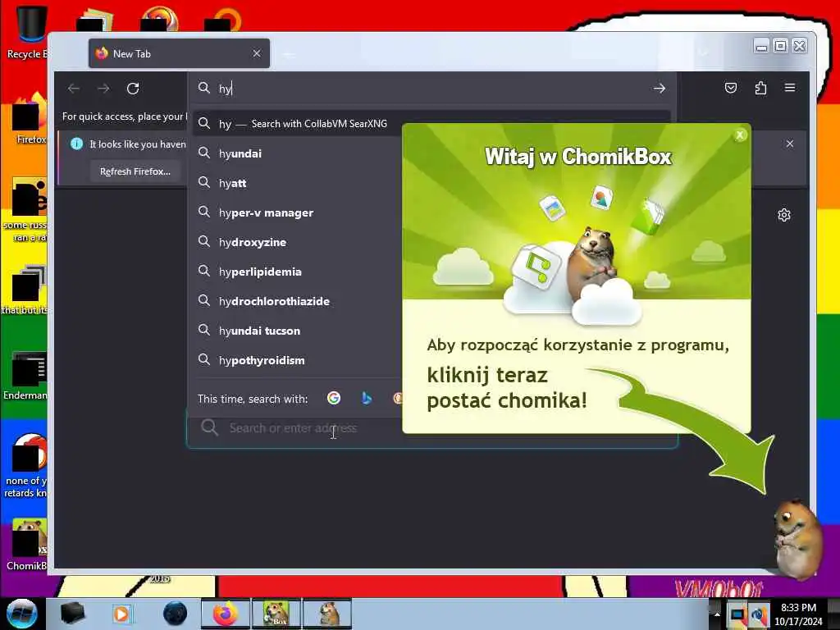840x630 pixels.
Task: Open the Enderman desktop icon
Action: tap(27, 376)
